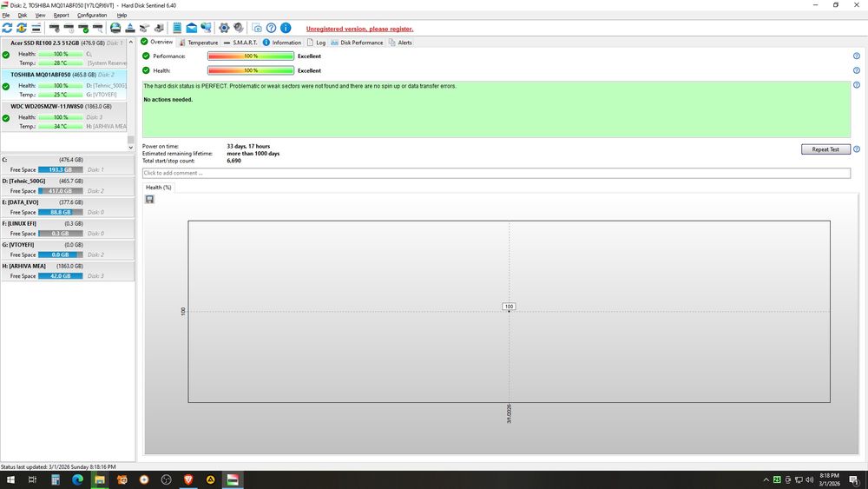Screen dimensions: 868x489
Task: Open the report notebook toolbar icon
Action: [x=177, y=28]
